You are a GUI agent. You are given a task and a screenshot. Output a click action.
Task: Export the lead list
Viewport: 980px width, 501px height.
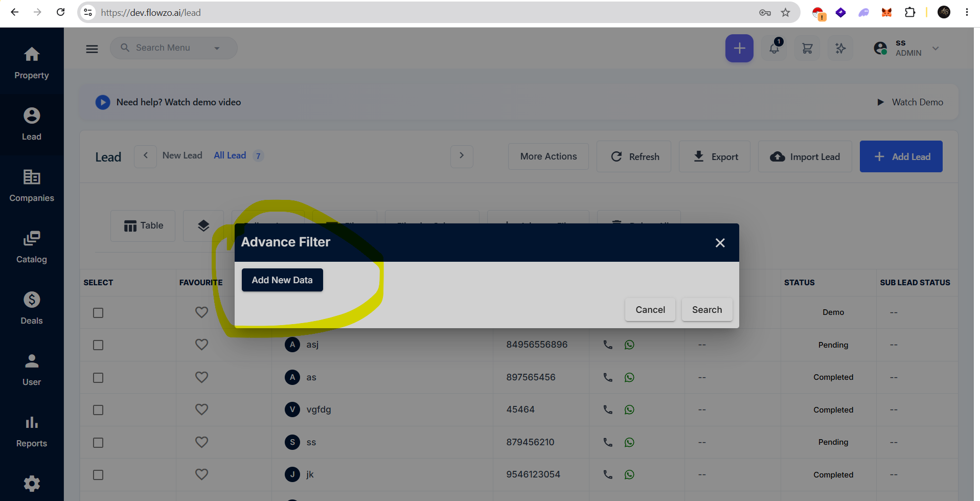[715, 156]
